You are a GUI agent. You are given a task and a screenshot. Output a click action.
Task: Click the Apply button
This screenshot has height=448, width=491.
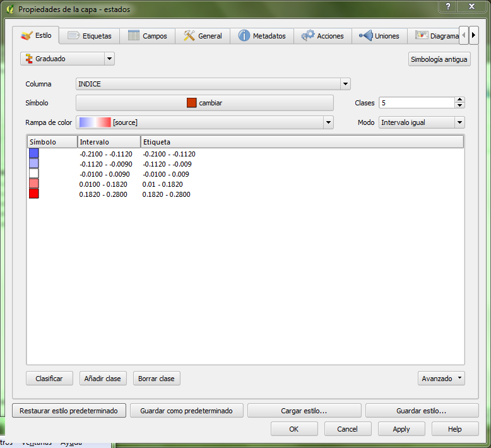tap(401, 429)
